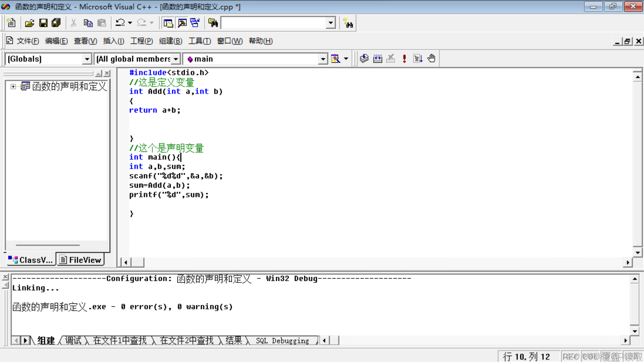Screen dimensions: 644x362
Task: Open the 工具(T) Tools menu
Action: tap(200, 41)
